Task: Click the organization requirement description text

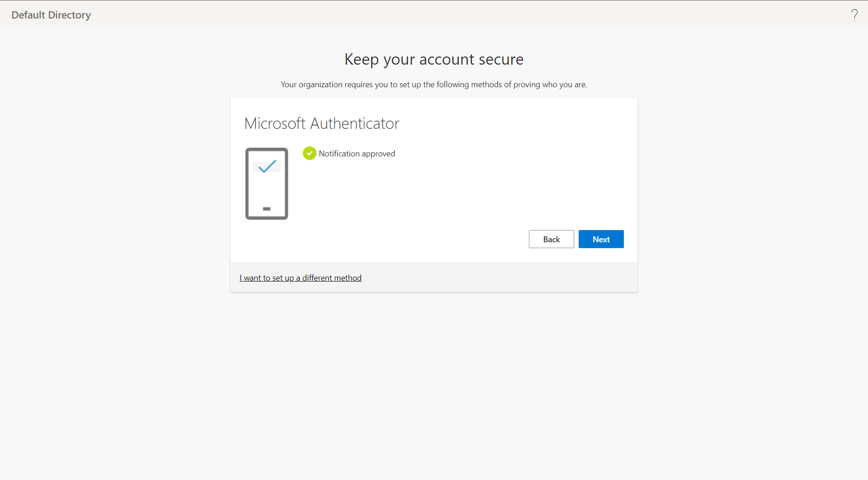Action: click(434, 85)
